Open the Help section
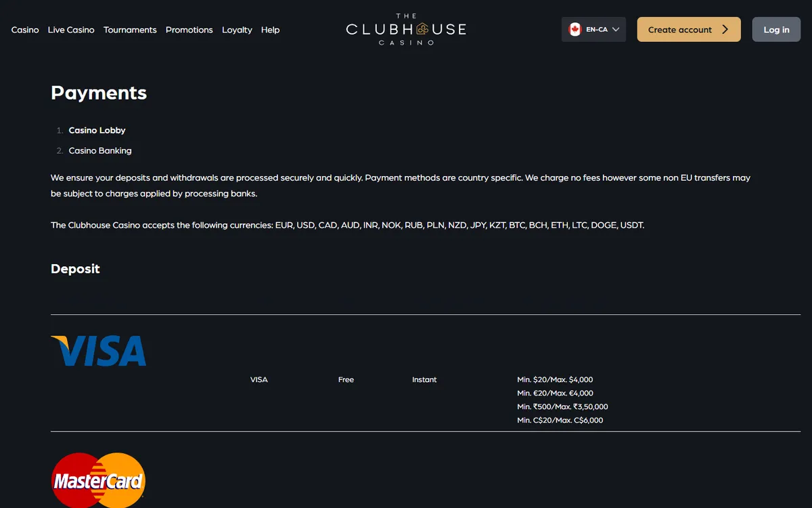Viewport: 812px width, 508px height. 271,30
